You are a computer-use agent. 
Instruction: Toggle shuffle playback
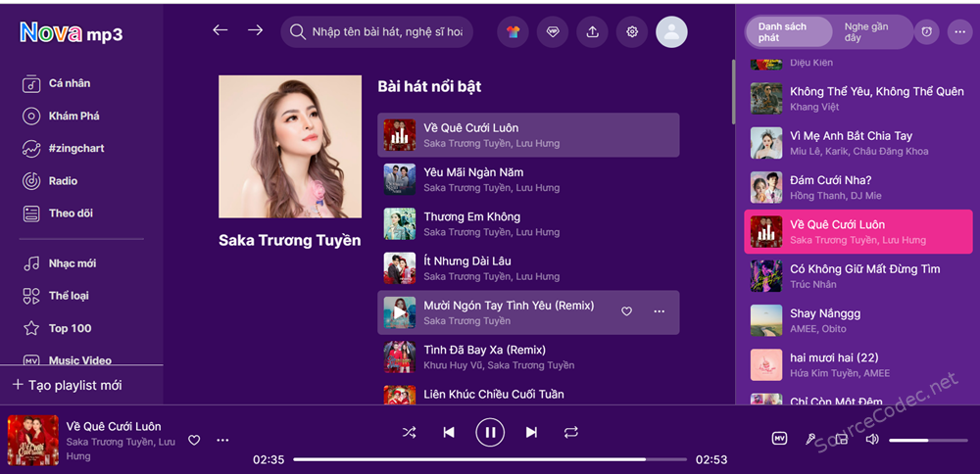[409, 432]
